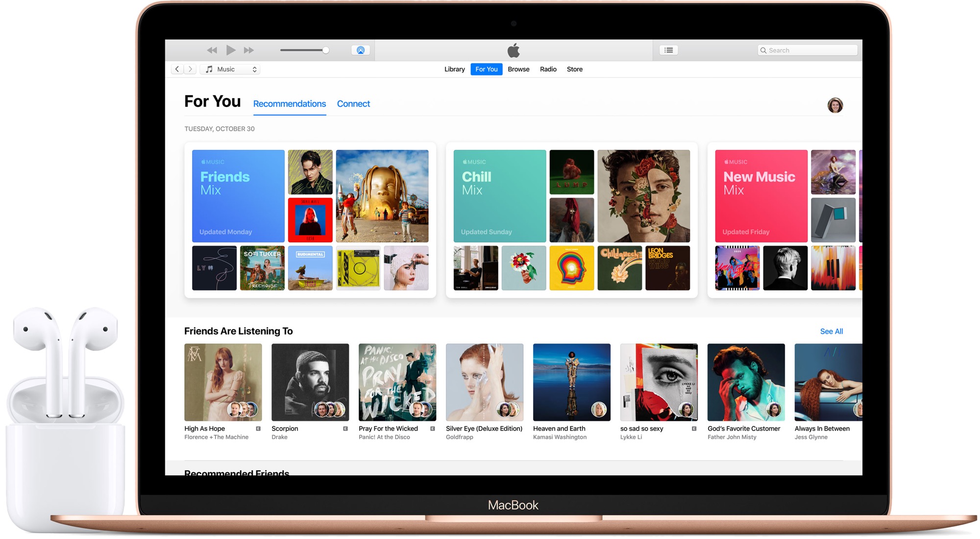The image size is (980, 539).
Task: Click the Jess Glynne artist name
Action: click(811, 437)
